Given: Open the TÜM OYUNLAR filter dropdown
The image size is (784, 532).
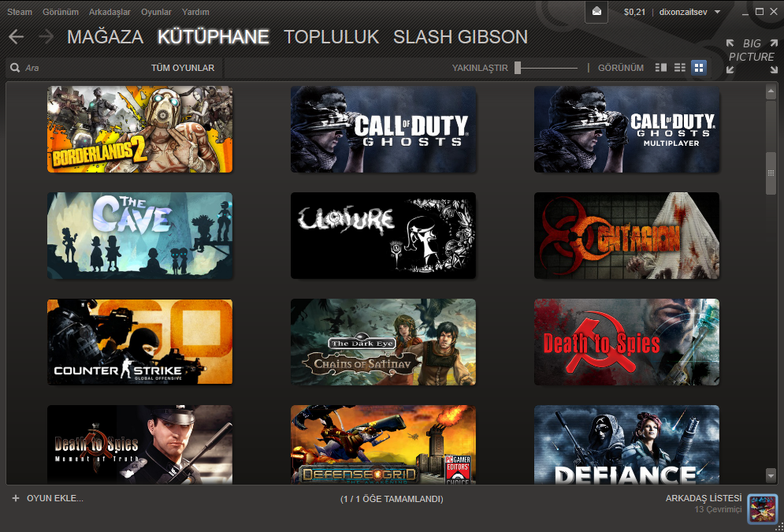Looking at the screenshot, I should point(182,69).
